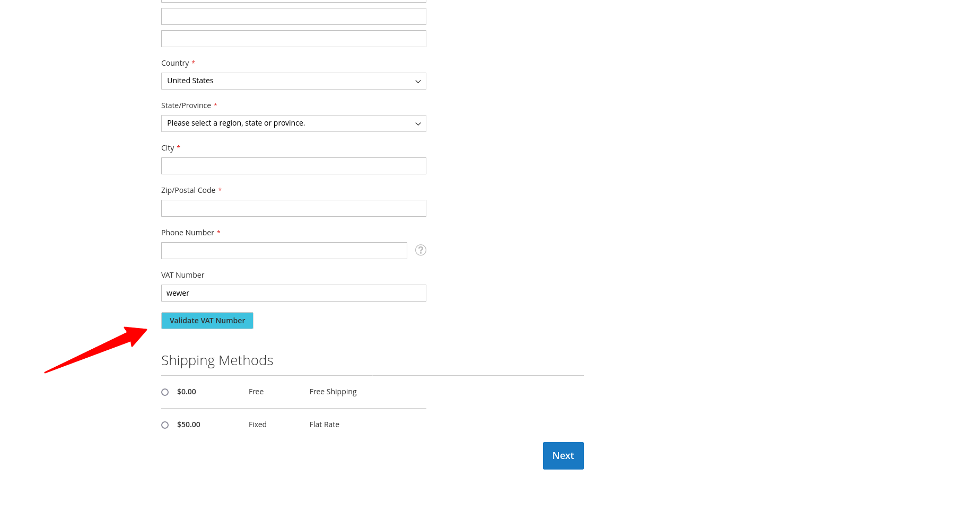The image size is (980, 513).
Task: Click the Zip/Postal Code label
Action: [188, 190]
